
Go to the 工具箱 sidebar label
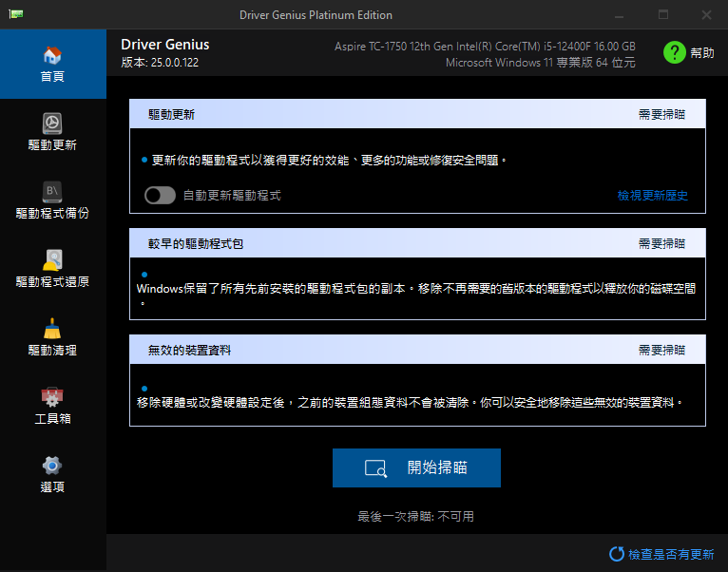click(x=52, y=418)
